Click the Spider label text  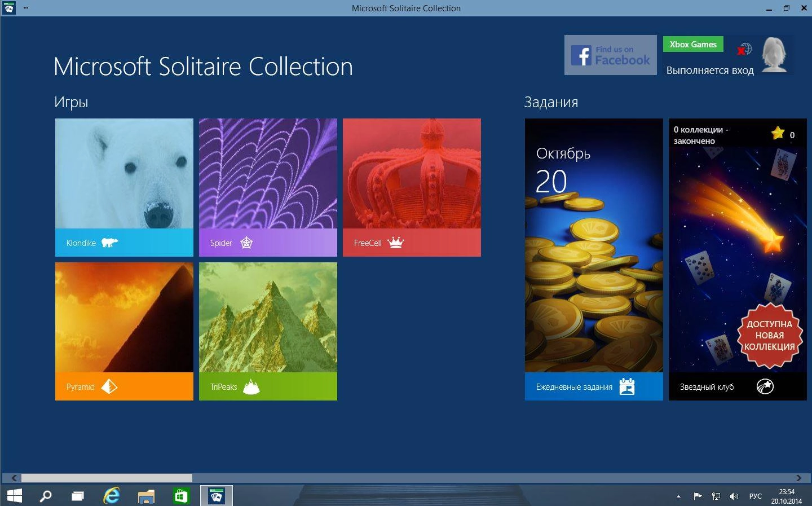pyautogui.click(x=221, y=243)
